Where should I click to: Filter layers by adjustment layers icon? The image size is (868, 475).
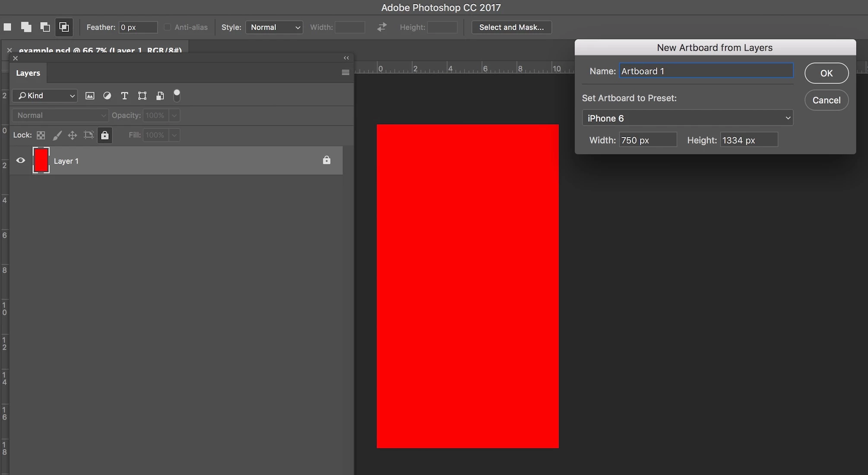pos(107,96)
